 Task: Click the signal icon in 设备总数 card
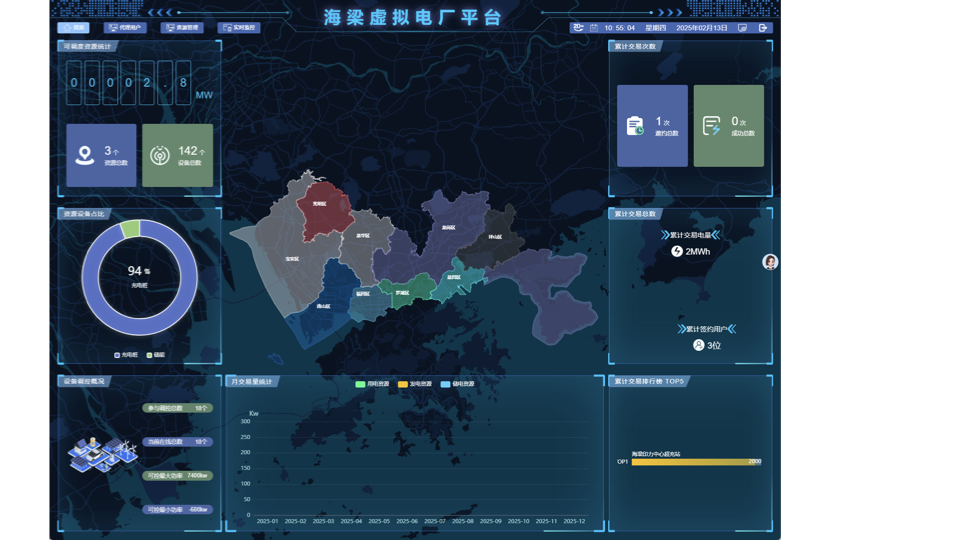point(160,156)
